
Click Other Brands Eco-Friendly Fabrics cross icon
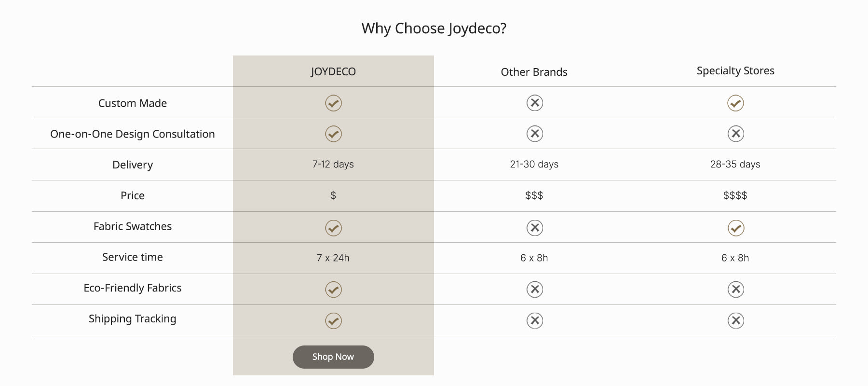(534, 289)
